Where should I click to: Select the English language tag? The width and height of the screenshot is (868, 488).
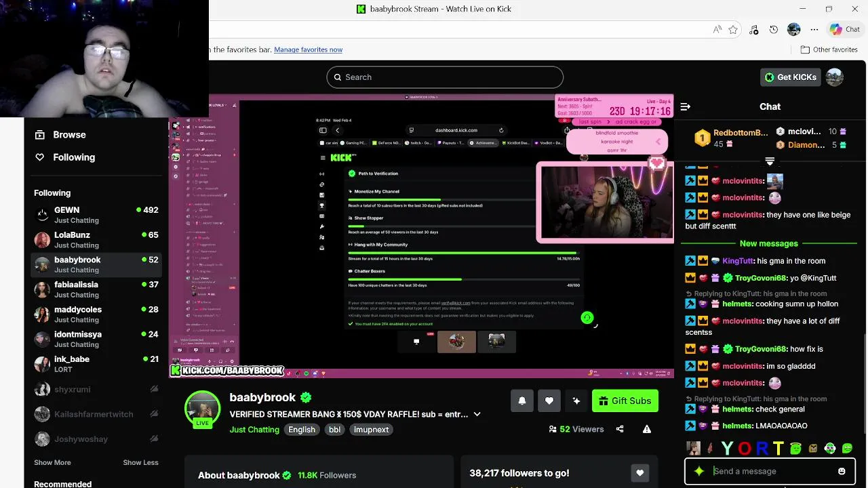tap(302, 430)
